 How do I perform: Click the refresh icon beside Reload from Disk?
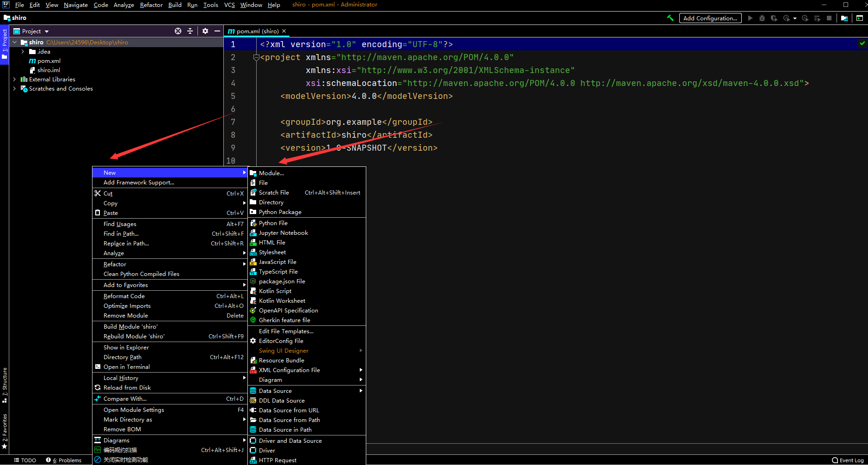[x=98, y=387]
